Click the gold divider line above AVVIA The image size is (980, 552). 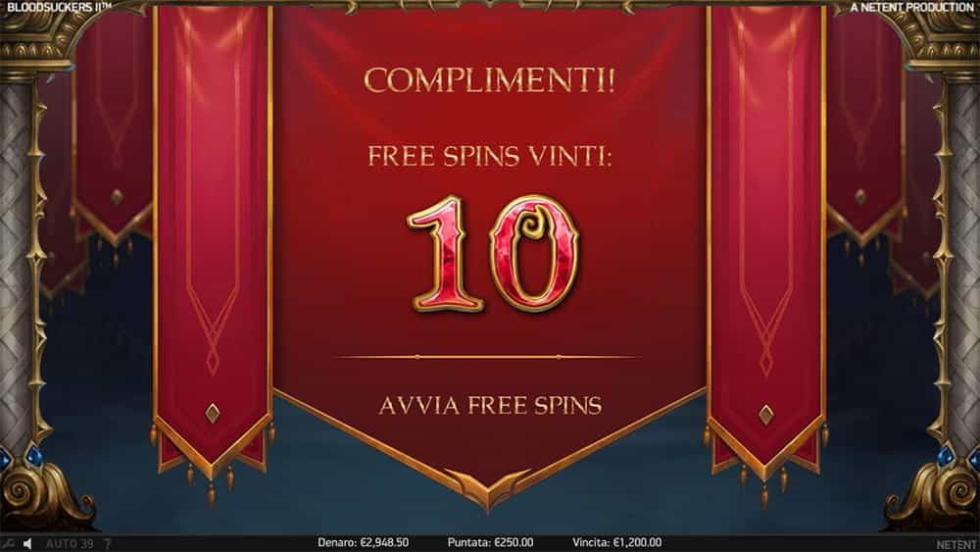pos(489,357)
